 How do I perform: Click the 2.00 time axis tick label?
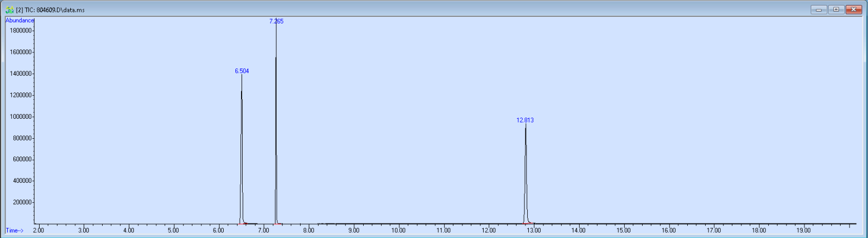tap(38, 230)
